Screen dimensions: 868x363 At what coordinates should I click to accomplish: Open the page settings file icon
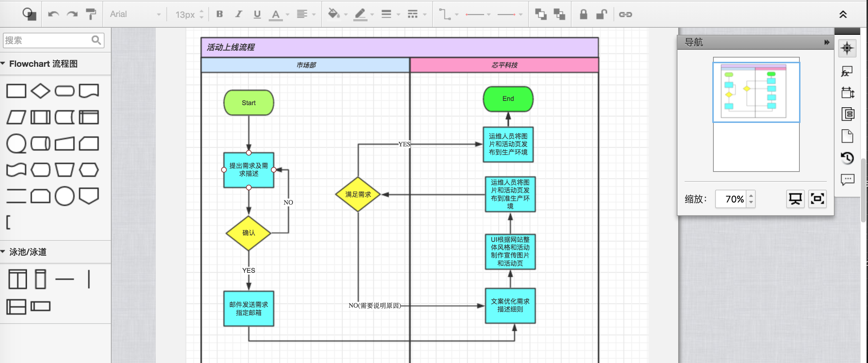pyautogui.click(x=847, y=136)
